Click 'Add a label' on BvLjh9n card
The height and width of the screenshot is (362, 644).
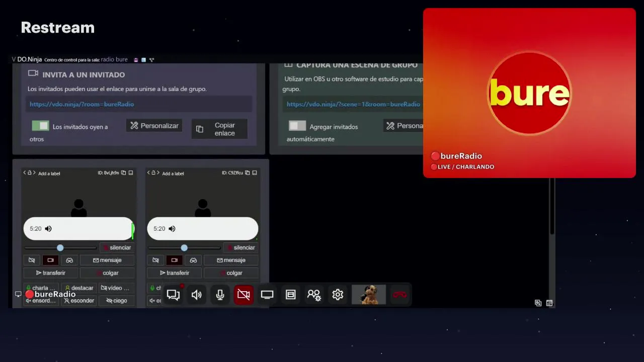click(49, 173)
